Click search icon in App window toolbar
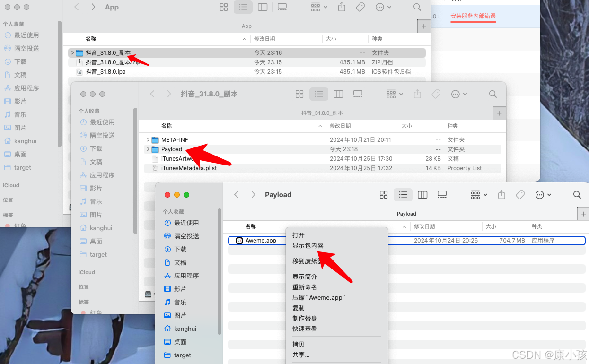This screenshot has height=364, width=589. (417, 7)
